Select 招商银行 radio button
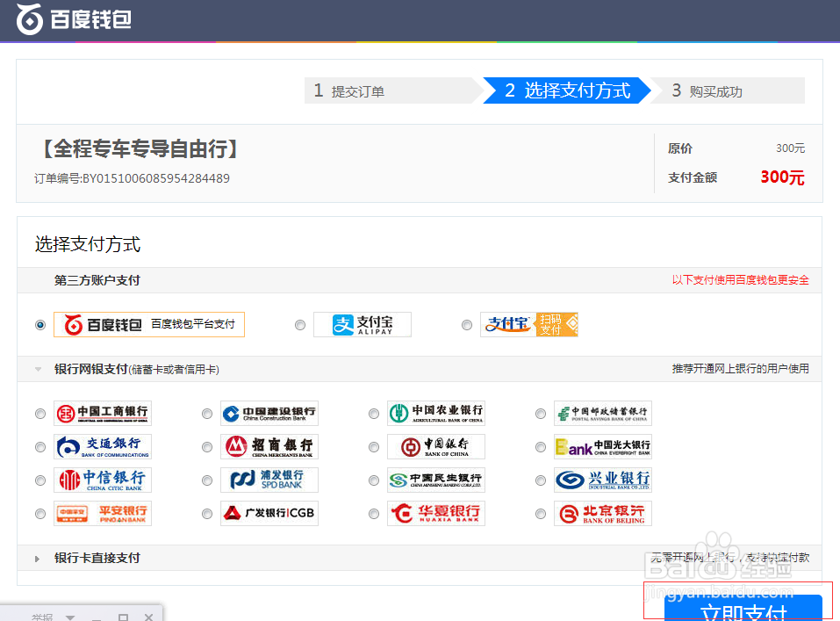Screen dimensions: 840x621 207,447
